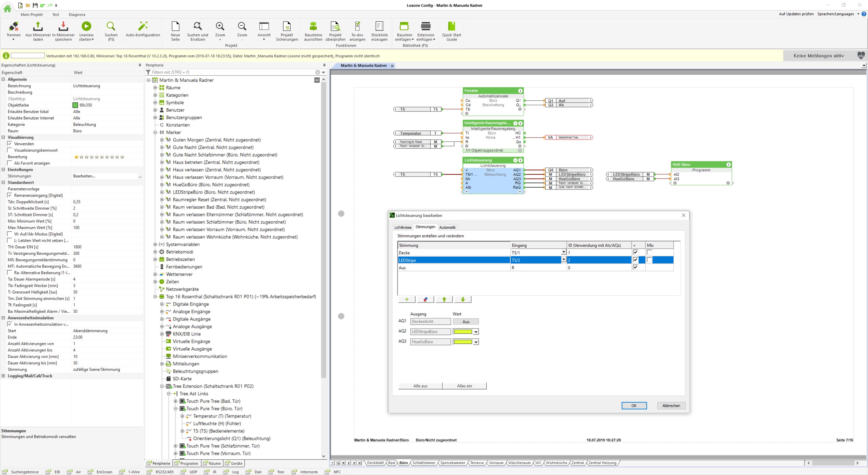Screen dimensions: 868x475
Task: Open the Projekt überprüfen tool
Action: pos(335,26)
